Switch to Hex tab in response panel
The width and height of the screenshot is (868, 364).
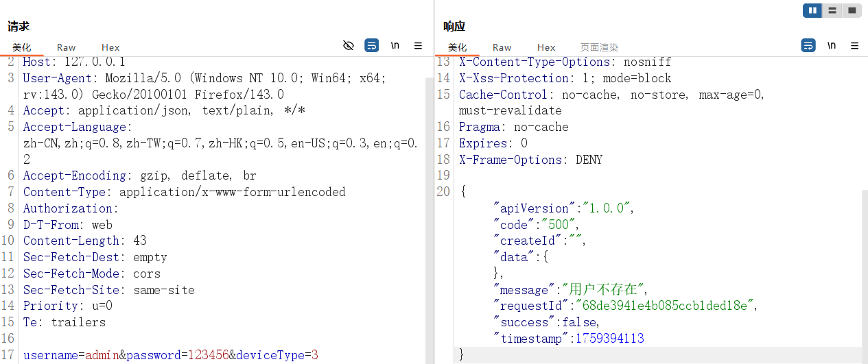click(x=546, y=47)
